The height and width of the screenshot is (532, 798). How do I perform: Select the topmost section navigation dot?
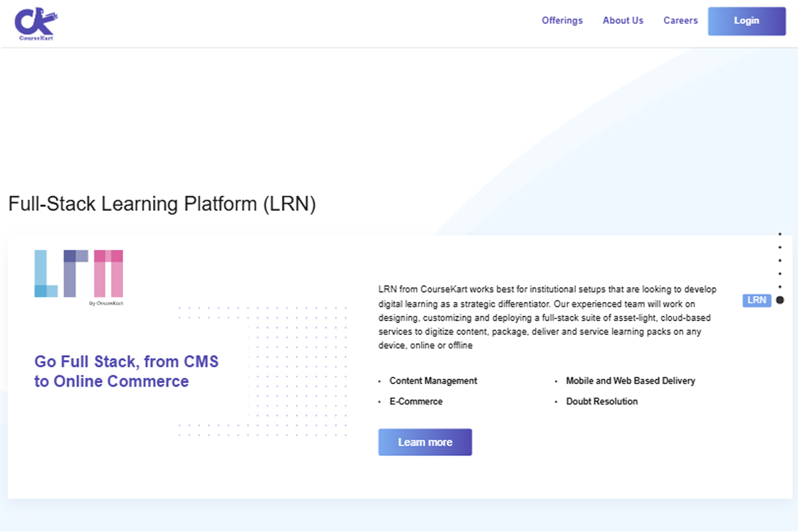pos(780,234)
